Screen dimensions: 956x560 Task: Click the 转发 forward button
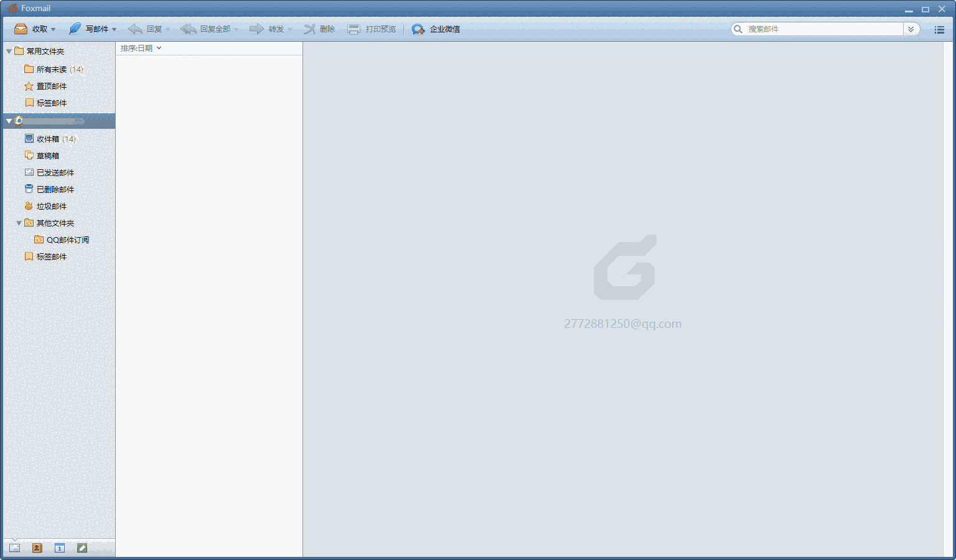click(266, 29)
